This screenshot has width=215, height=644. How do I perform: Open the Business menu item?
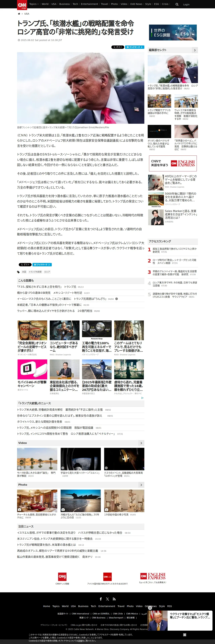64,4
